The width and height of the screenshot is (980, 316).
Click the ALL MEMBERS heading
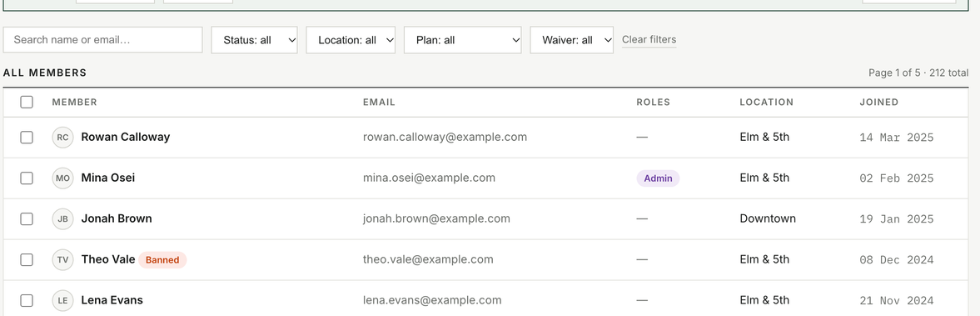pyautogui.click(x=45, y=73)
